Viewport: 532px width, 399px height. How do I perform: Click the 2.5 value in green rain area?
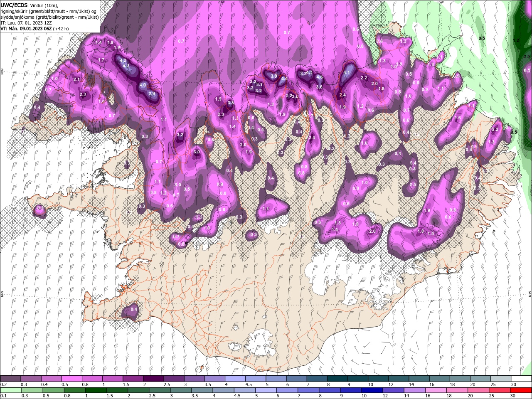(527, 57)
